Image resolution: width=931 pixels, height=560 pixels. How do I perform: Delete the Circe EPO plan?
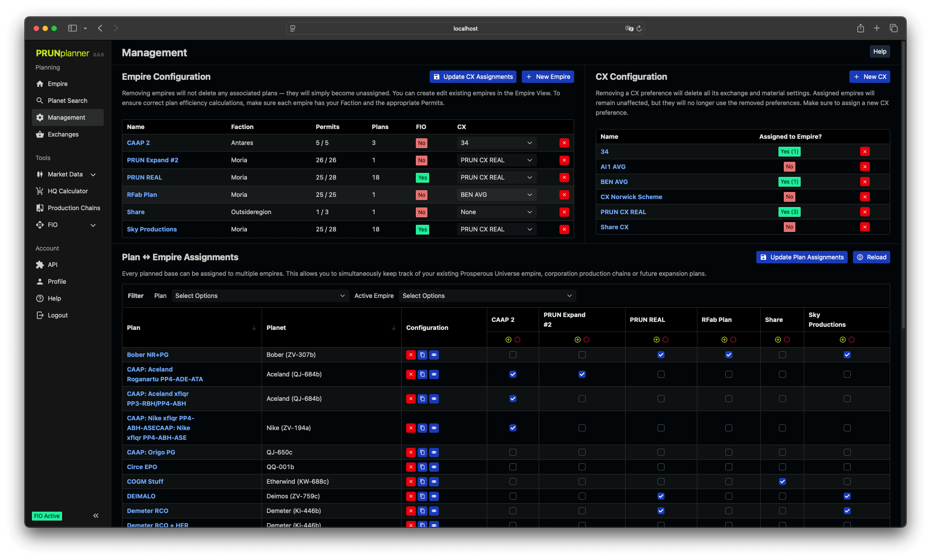pos(411,467)
